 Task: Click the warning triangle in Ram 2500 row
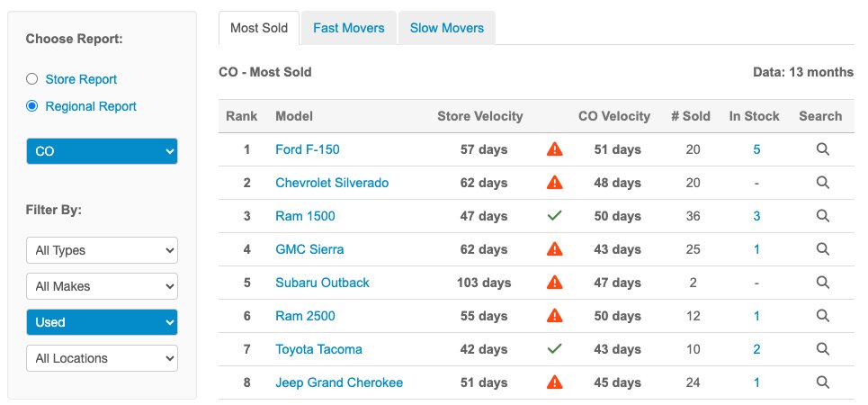554,316
